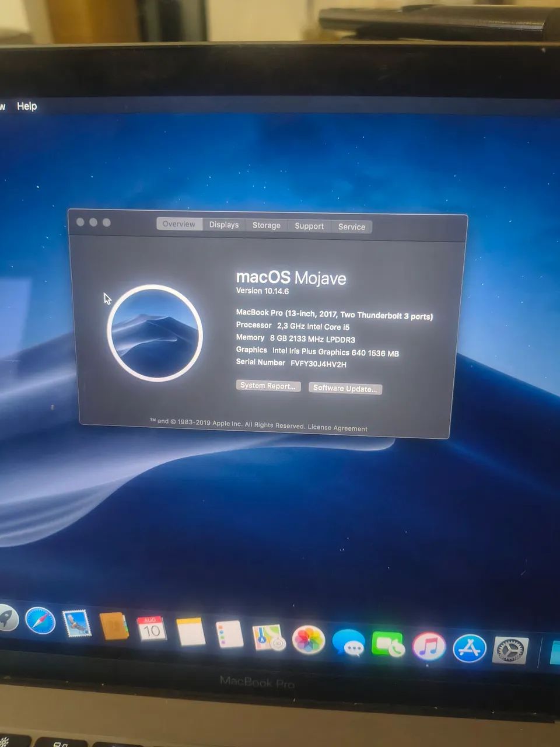The width and height of the screenshot is (560, 747).
Task: Click the MacBook Pro model line
Action: click(x=334, y=315)
